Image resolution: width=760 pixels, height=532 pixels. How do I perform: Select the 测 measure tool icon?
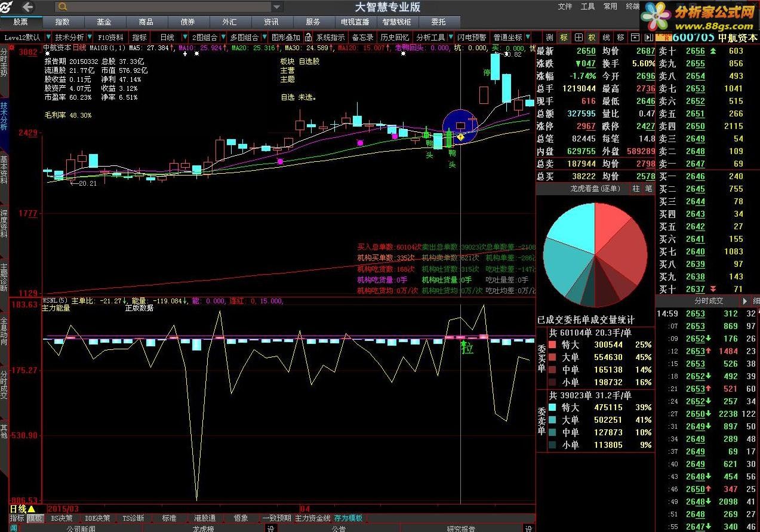(x=550, y=37)
